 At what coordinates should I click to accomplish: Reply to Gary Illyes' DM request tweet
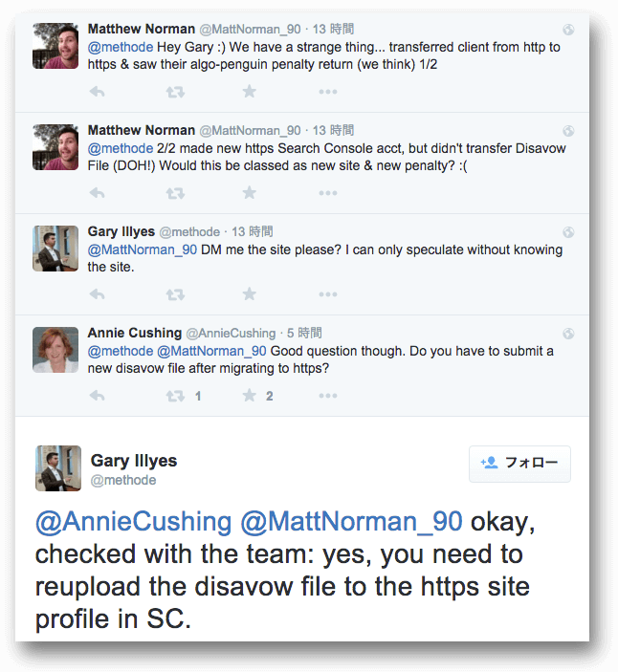click(98, 294)
